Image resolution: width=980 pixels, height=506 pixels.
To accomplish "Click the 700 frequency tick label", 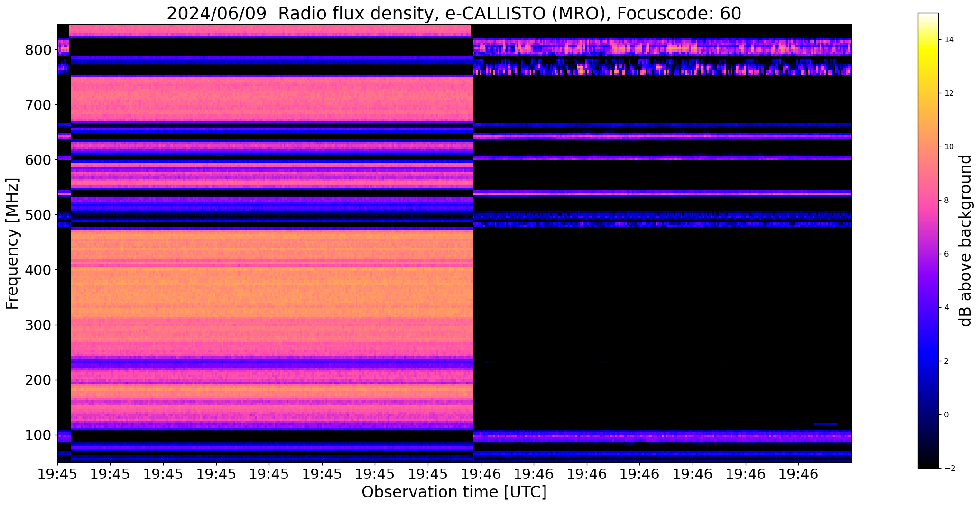I will tap(38, 105).
